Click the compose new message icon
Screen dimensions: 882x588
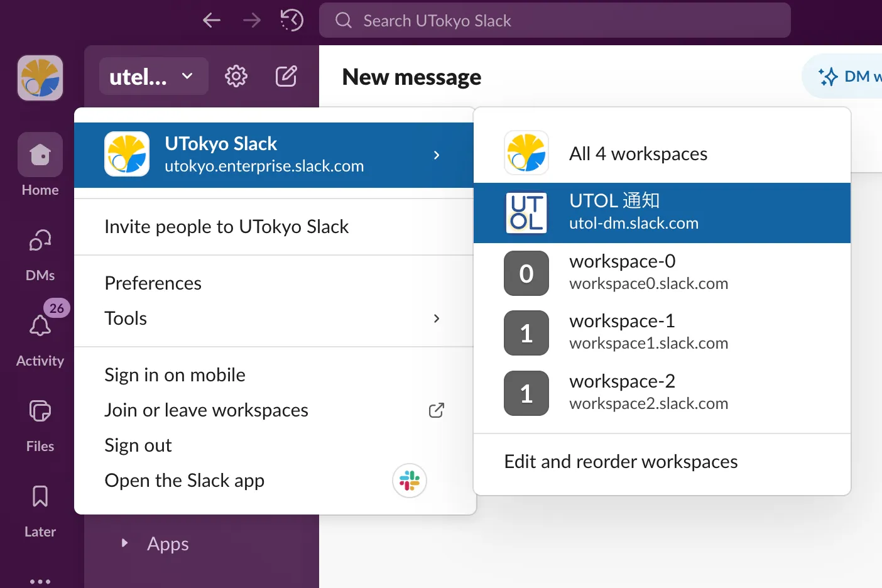[x=286, y=77]
